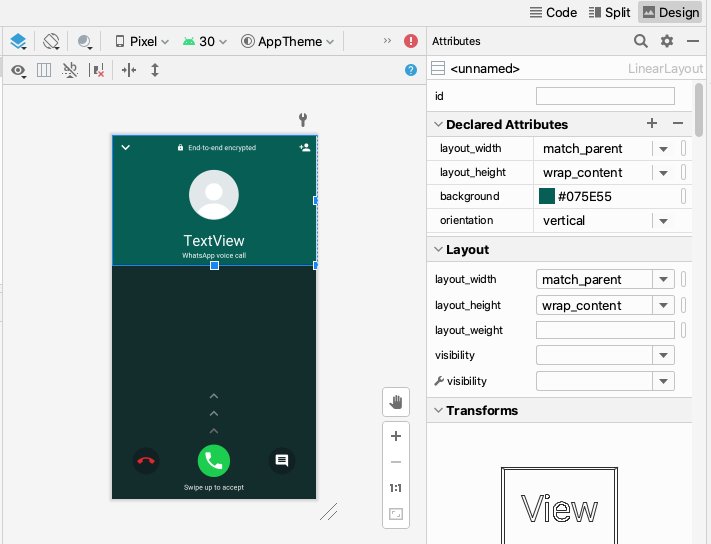Click the columns layout toolbar icon
The image size is (711, 544).
tap(44, 70)
